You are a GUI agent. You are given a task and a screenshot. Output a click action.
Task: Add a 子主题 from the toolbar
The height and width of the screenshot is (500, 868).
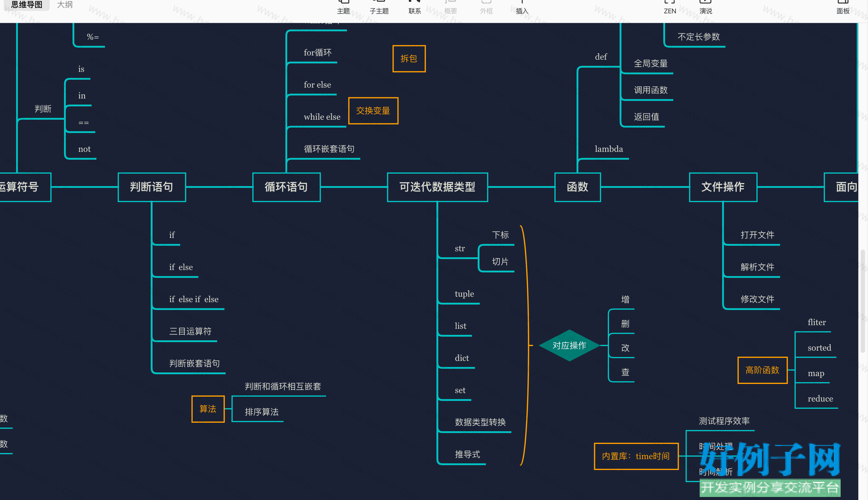379,8
